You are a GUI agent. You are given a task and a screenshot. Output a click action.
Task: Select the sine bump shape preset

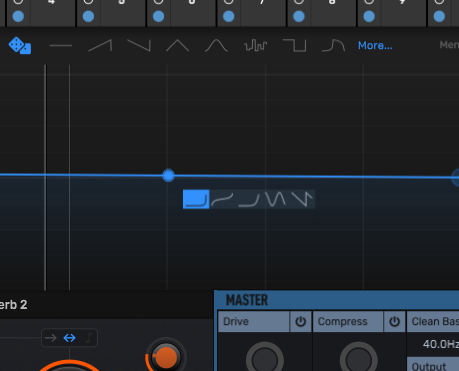click(x=217, y=45)
